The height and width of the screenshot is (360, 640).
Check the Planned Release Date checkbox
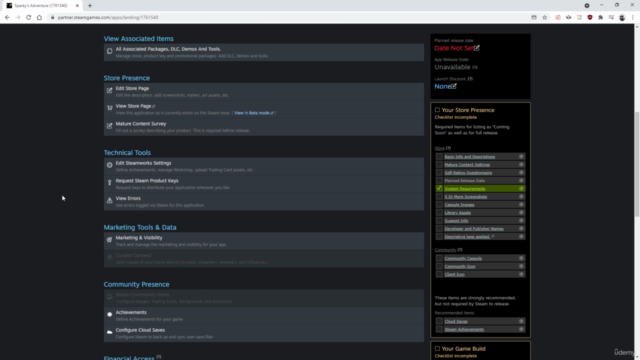439,180
